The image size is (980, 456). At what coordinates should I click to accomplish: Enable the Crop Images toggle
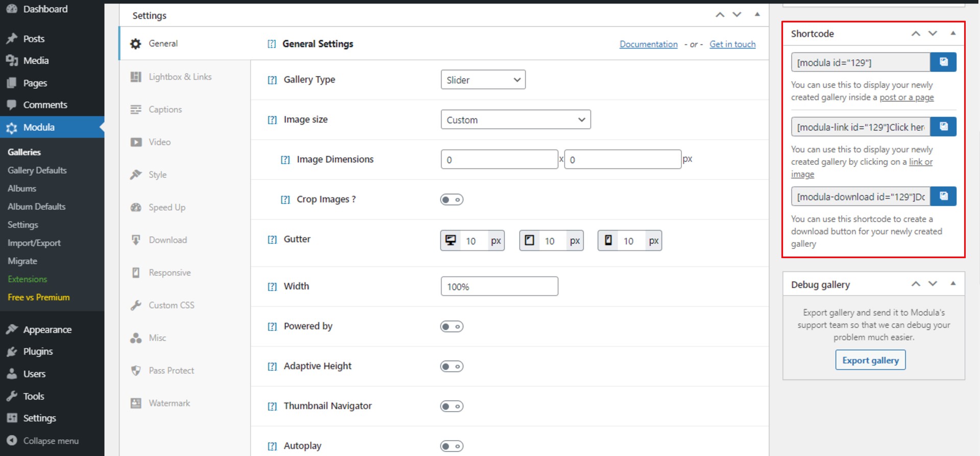tap(452, 199)
